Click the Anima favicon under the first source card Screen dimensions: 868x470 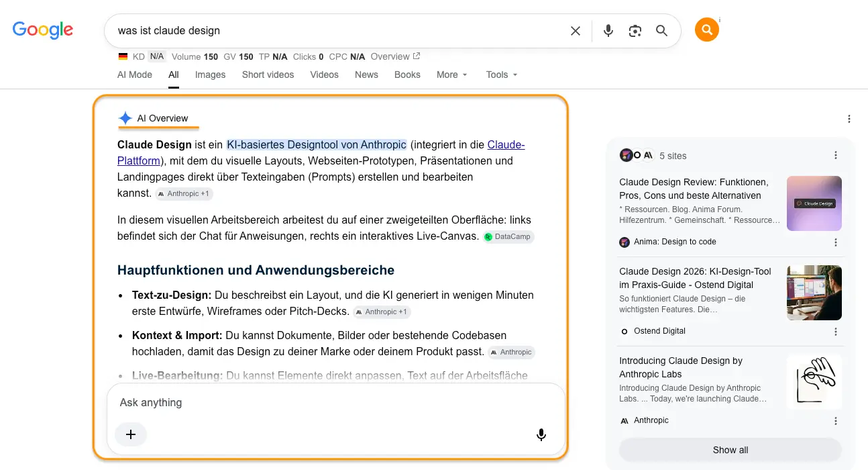click(625, 242)
